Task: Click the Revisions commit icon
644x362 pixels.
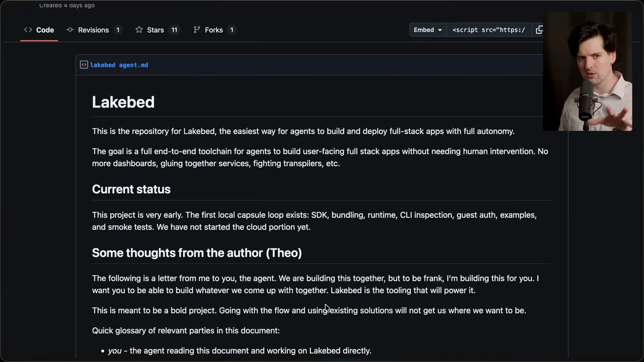Action: [70, 30]
